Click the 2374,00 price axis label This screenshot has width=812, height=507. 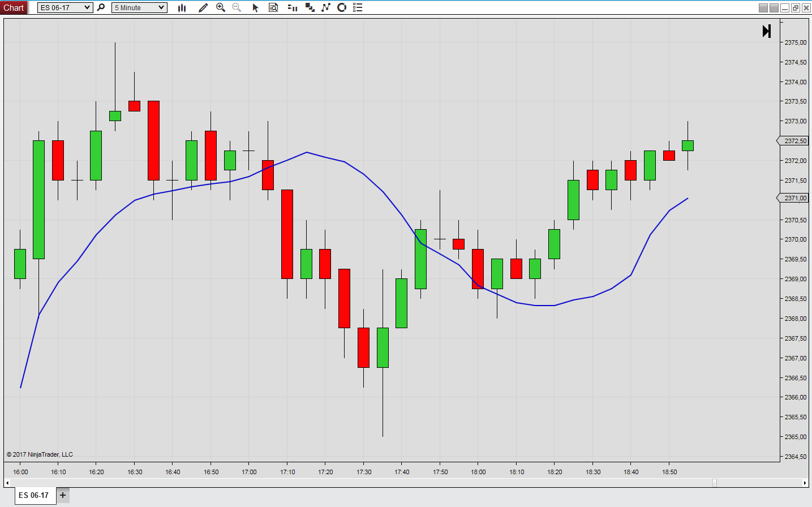click(x=796, y=82)
